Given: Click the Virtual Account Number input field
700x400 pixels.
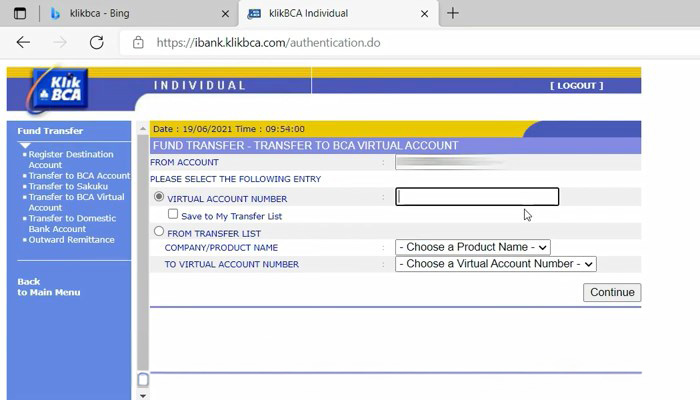Looking at the screenshot, I should click(477, 197).
